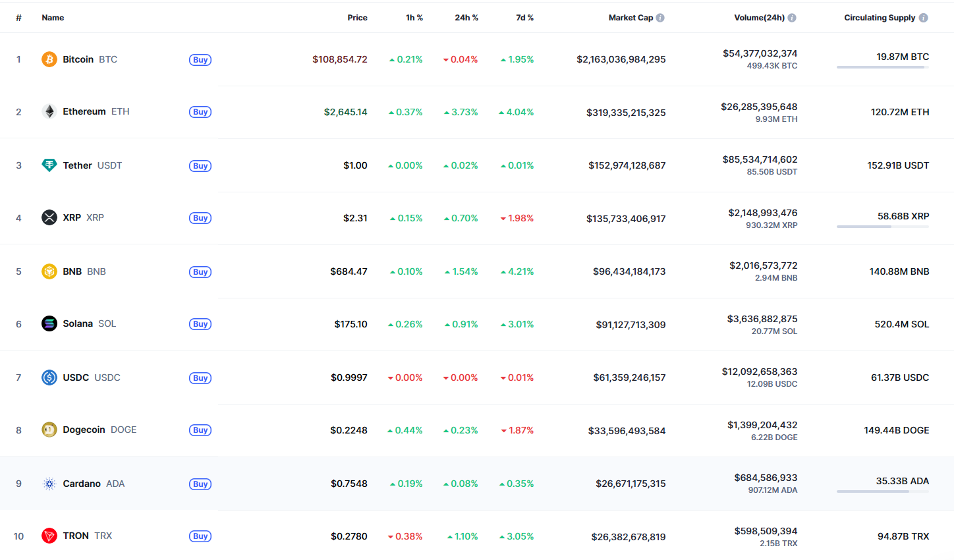Click the Cardano logo icon
Image resolution: width=954 pixels, height=560 pixels.
pyautogui.click(x=49, y=484)
